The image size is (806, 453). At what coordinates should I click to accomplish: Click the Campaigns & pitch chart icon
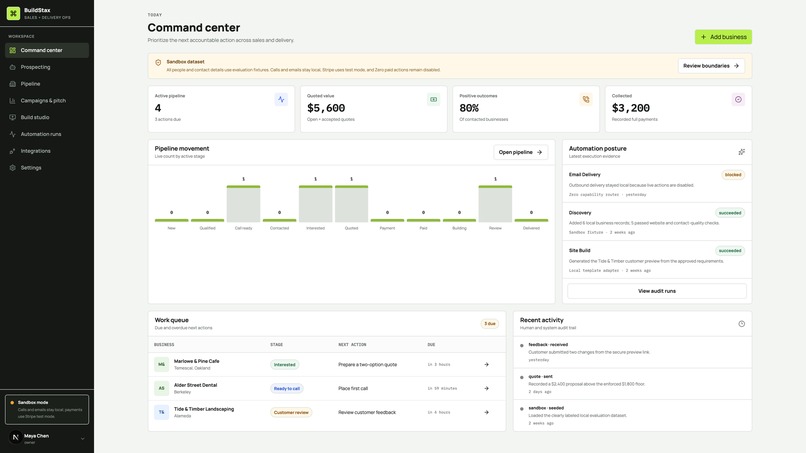pyautogui.click(x=12, y=101)
